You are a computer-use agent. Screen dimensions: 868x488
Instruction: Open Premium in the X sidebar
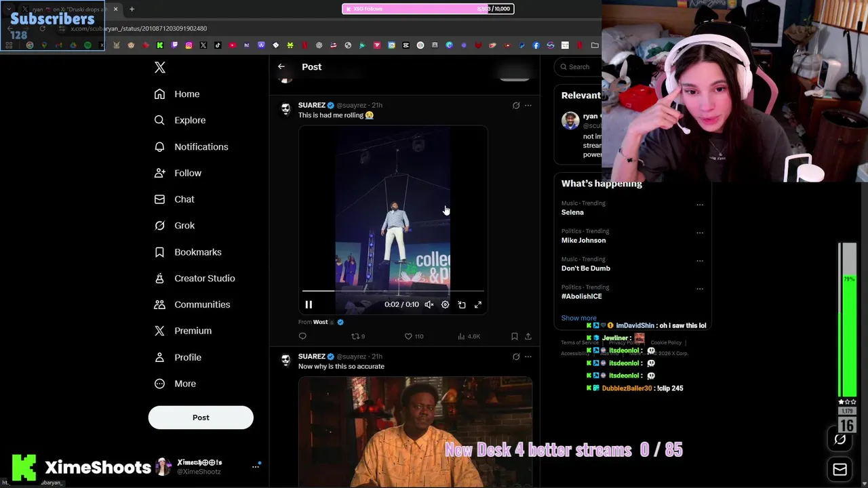(183, 331)
